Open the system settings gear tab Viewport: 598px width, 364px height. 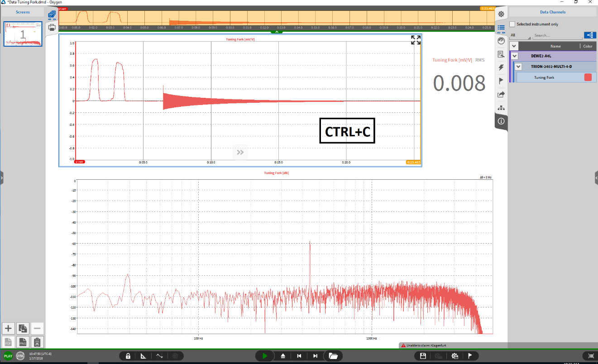coord(501,14)
